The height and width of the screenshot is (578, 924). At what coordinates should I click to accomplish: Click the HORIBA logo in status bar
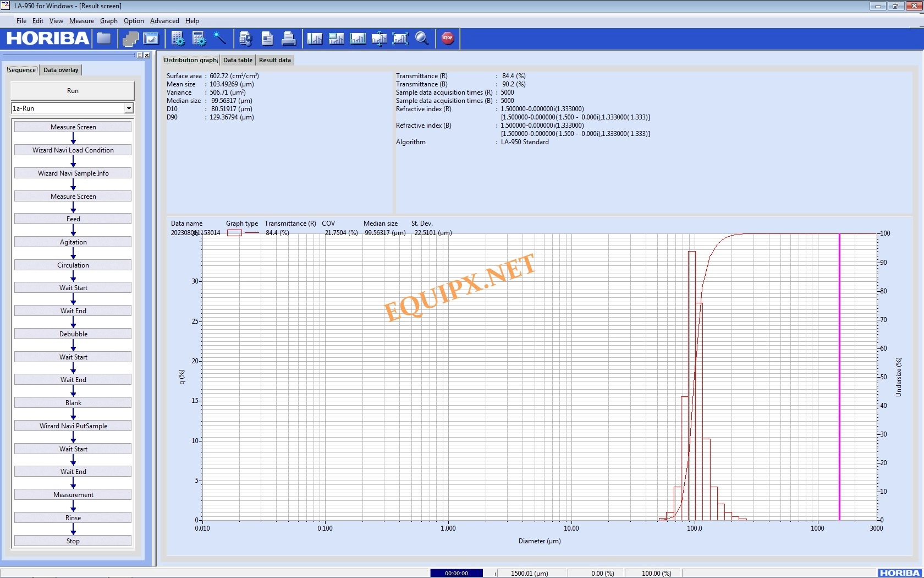coord(900,573)
